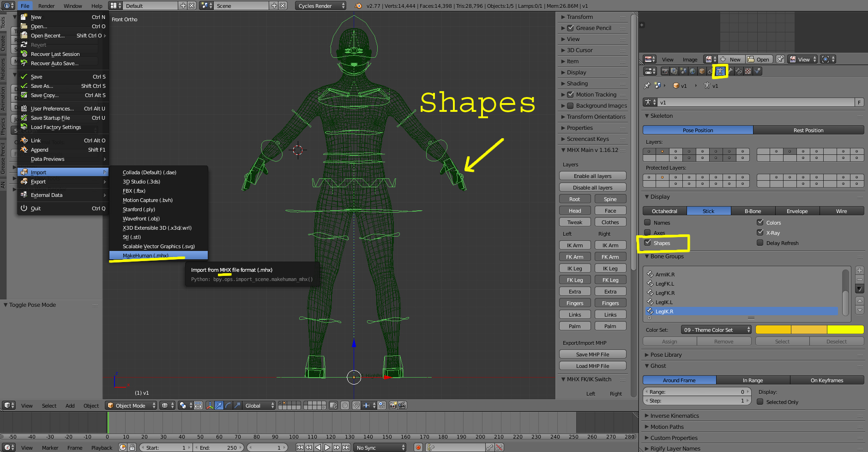The width and height of the screenshot is (868, 452).
Task: Select Export in the File menu
Action: click(x=38, y=182)
